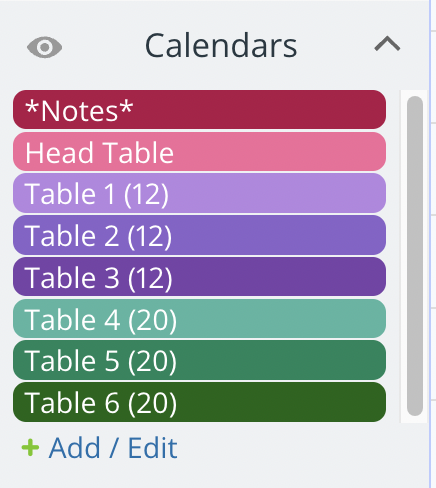436x488 pixels.
Task: Click the dark green Table 6 (20) calendar
Action: (199, 402)
